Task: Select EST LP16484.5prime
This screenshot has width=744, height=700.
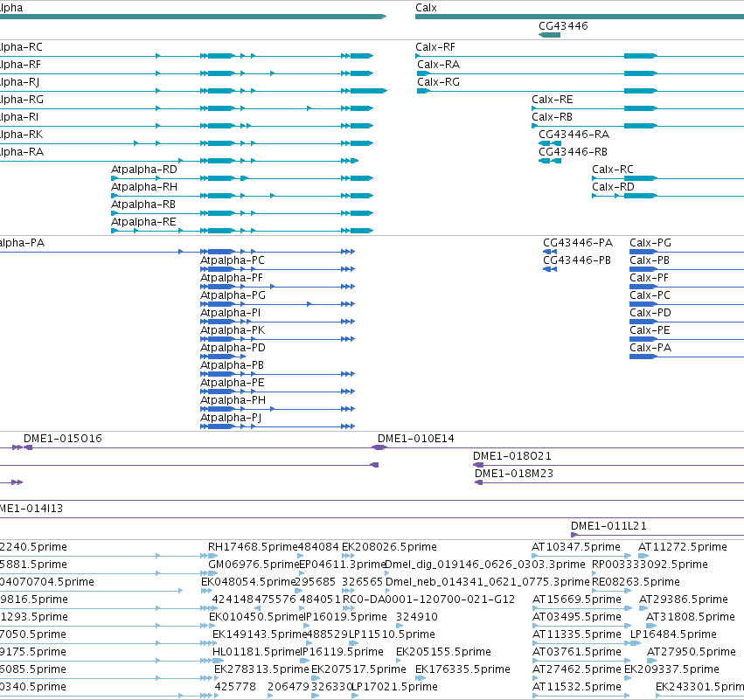Action: coord(636,643)
